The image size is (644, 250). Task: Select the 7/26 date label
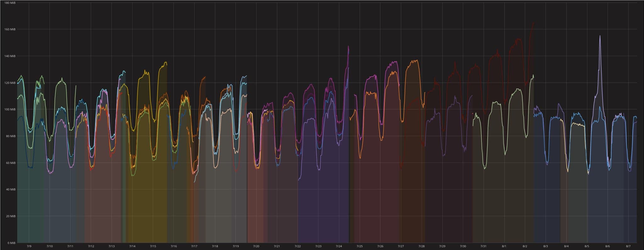coord(380,246)
